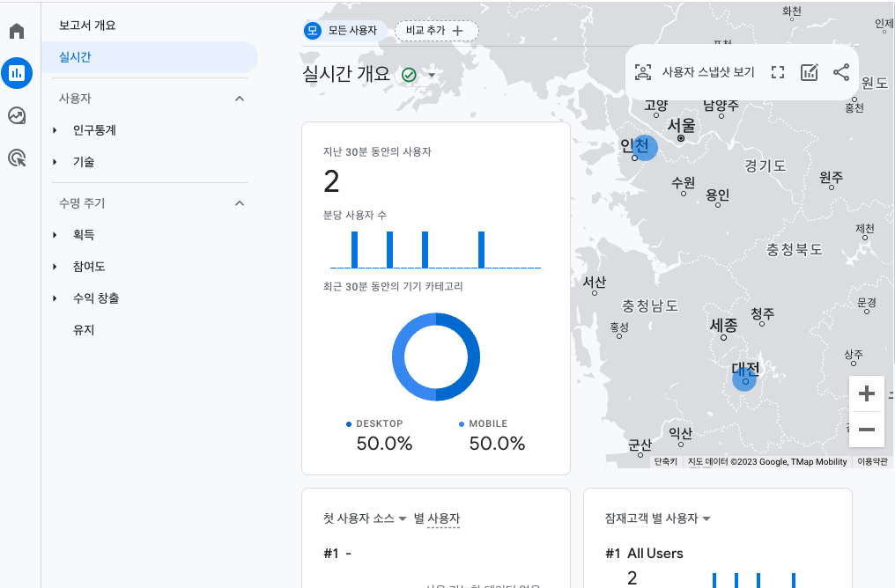The image size is (895, 588).
Task: Click the customize report chart-pencil icon
Action: point(809,72)
